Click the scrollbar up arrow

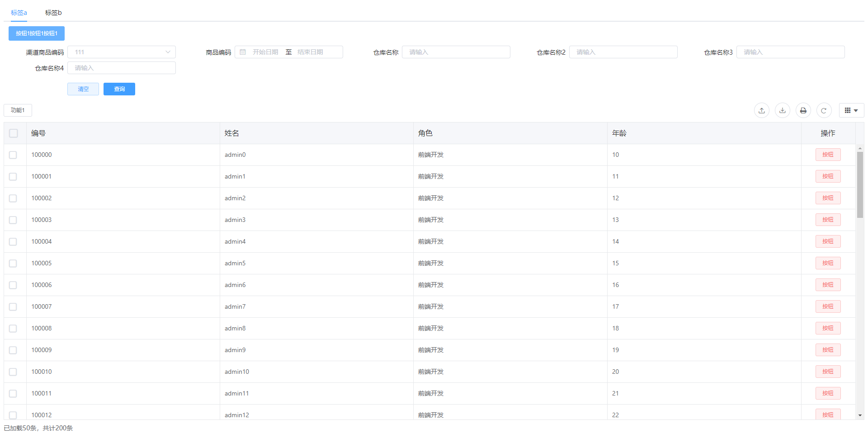tap(860, 148)
